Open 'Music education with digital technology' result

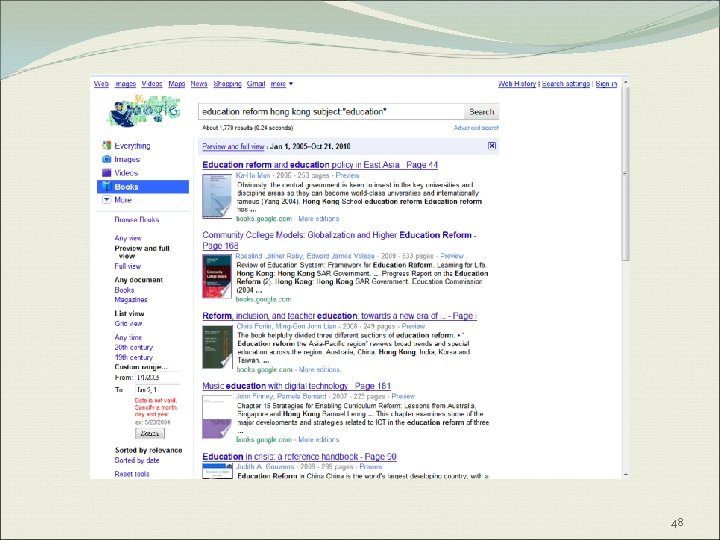coord(296,386)
